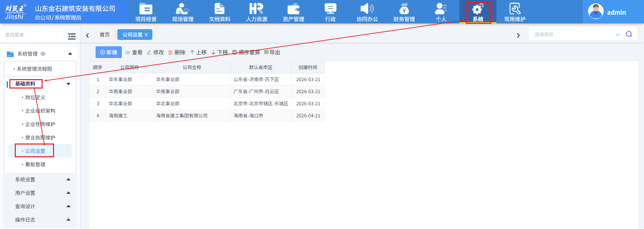Click the 新建 button
The height and width of the screenshot is (229, 644).
(109, 52)
